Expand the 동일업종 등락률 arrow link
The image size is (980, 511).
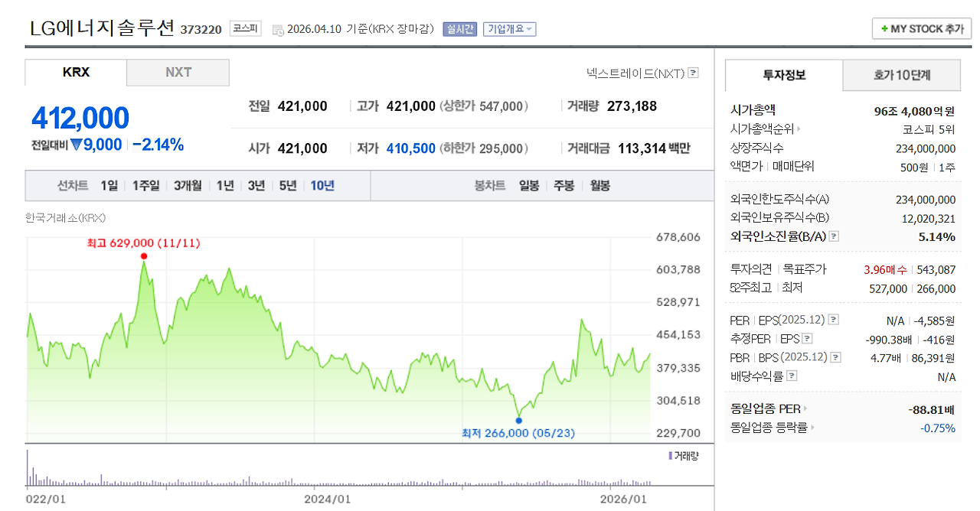[813, 428]
